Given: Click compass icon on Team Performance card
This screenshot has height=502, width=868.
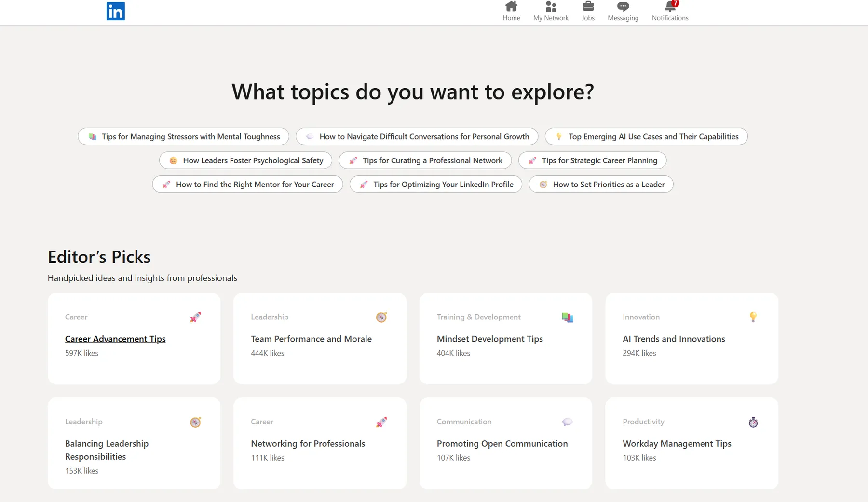Looking at the screenshot, I should pos(381,317).
